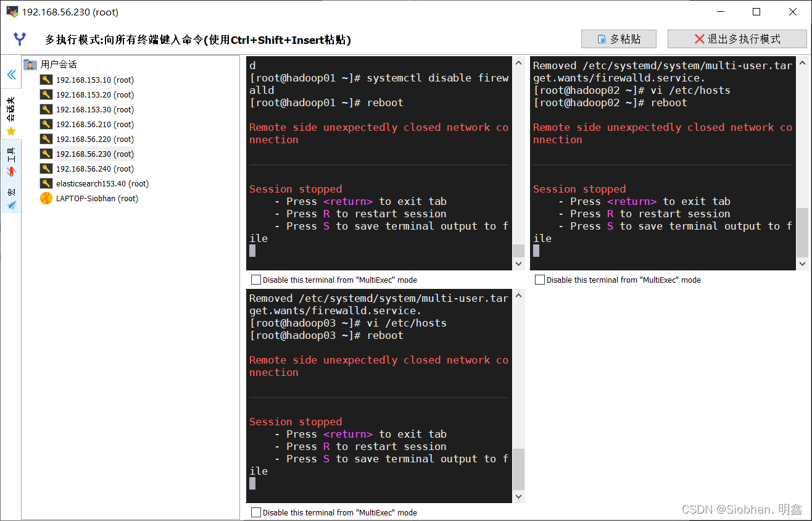Screen dimensions: 812x521
Task: Click the scroll-down arrow of hadoop03 terminal
Action: click(x=518, y=496)
